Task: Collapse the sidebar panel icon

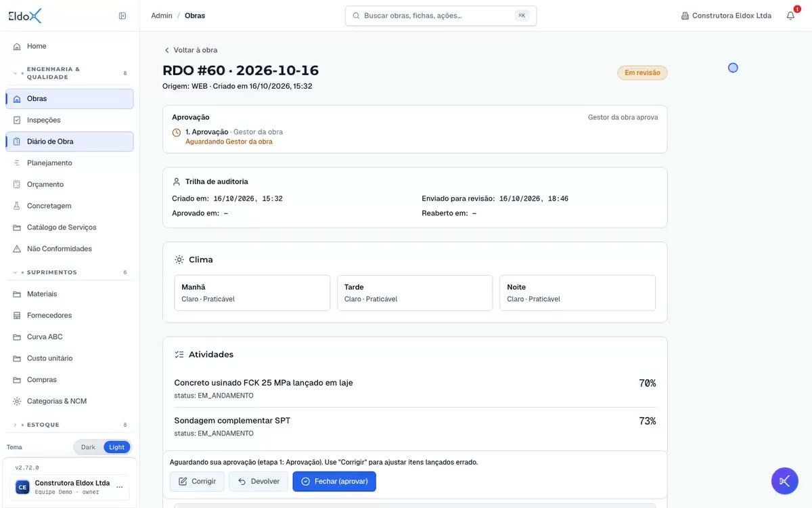Action: point(122,16)
